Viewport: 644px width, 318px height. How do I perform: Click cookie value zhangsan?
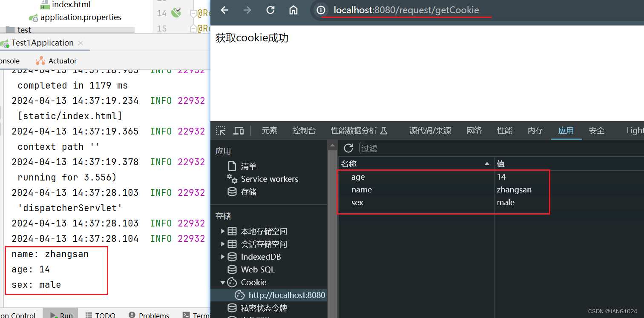tap(514, 190)
